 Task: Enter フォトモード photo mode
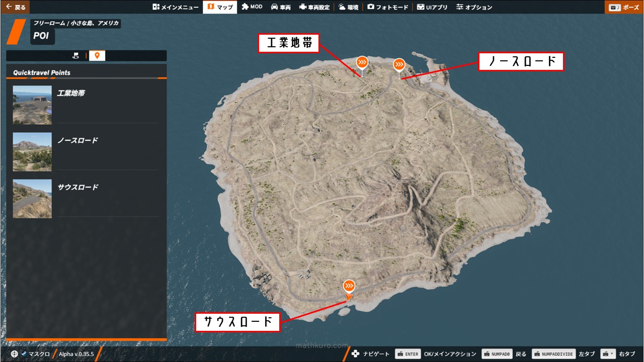coord(387,7)
